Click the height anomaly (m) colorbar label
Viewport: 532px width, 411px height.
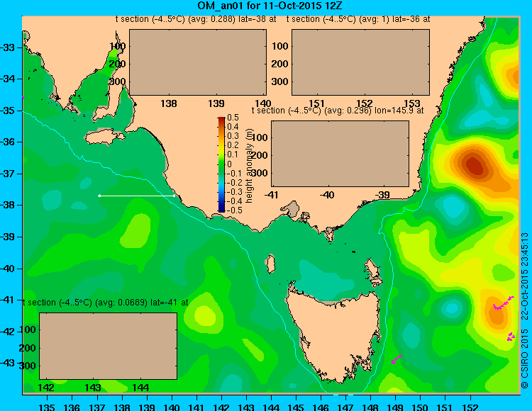click(250, 166)
